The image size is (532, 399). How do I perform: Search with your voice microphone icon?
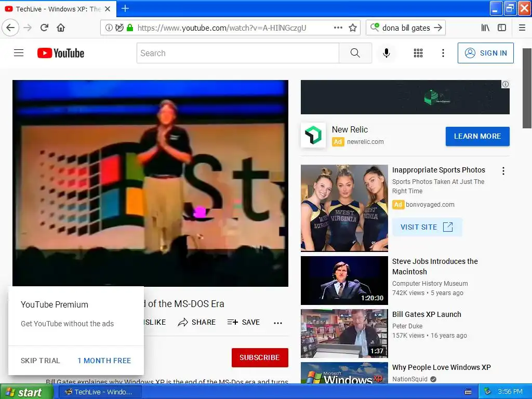tap(386, 53)
